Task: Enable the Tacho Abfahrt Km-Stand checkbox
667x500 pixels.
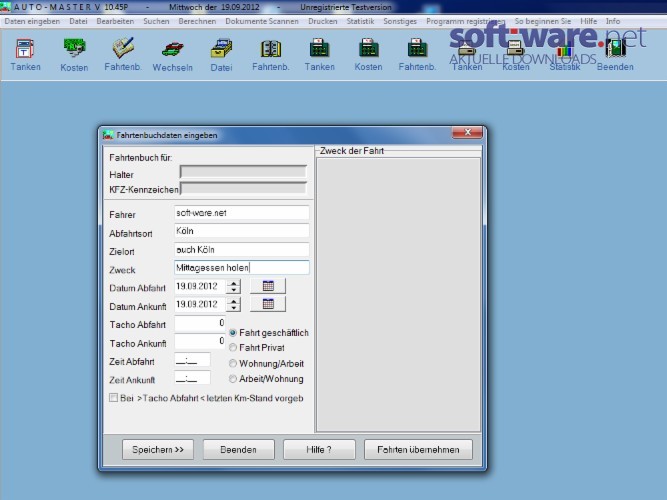Action: 113,398
